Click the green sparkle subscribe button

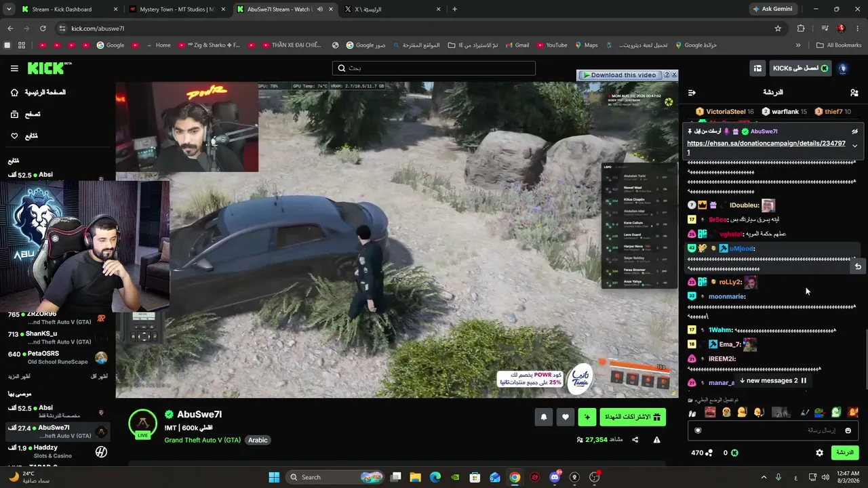click(x=587, y=418)
